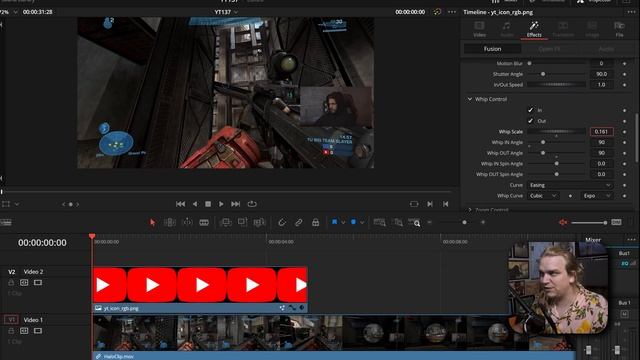
Task: Jump to last frame in viewer controls
Action: [236, 204]
